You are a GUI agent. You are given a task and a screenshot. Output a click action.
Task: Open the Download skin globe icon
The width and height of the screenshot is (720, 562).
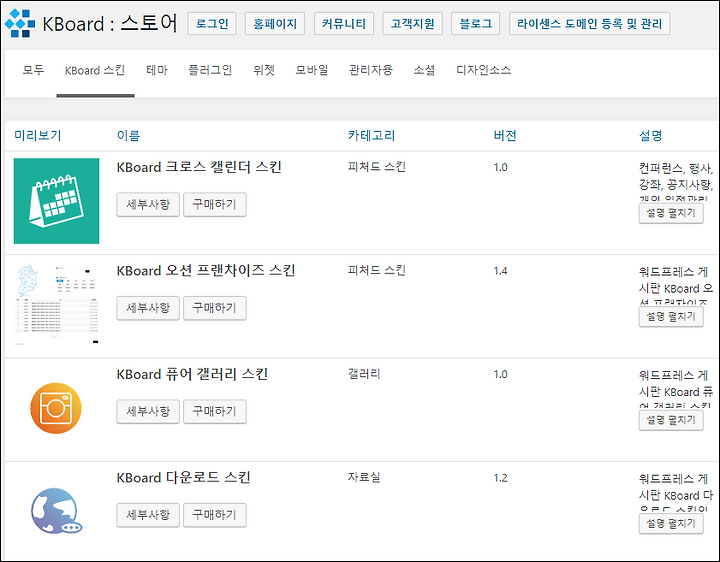[56, 511]
